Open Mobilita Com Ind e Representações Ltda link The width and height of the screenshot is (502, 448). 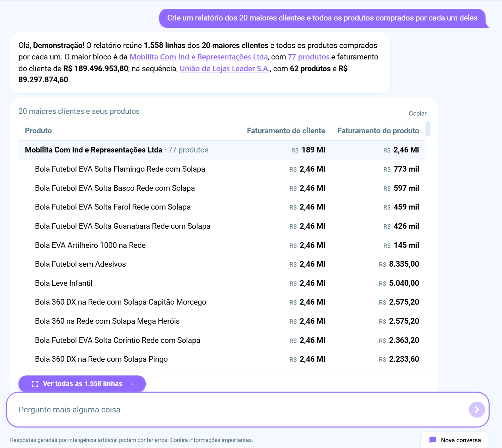pos(198,57)
